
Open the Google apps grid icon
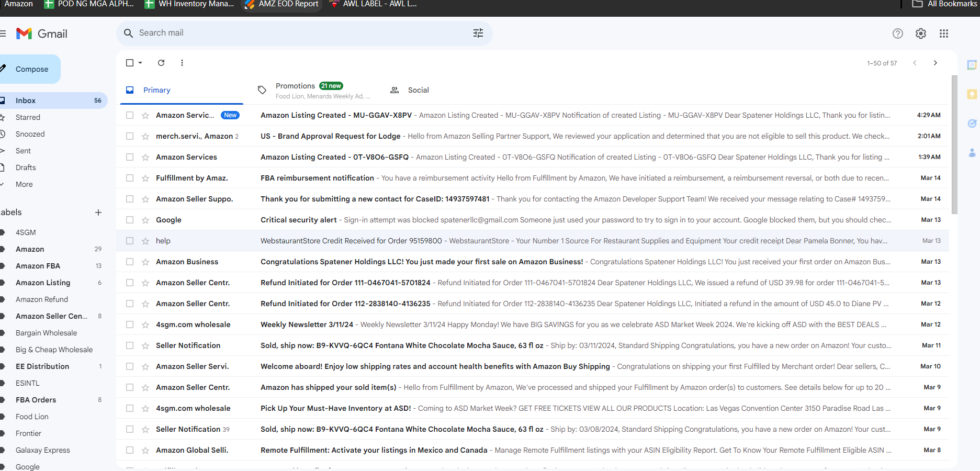944,33
